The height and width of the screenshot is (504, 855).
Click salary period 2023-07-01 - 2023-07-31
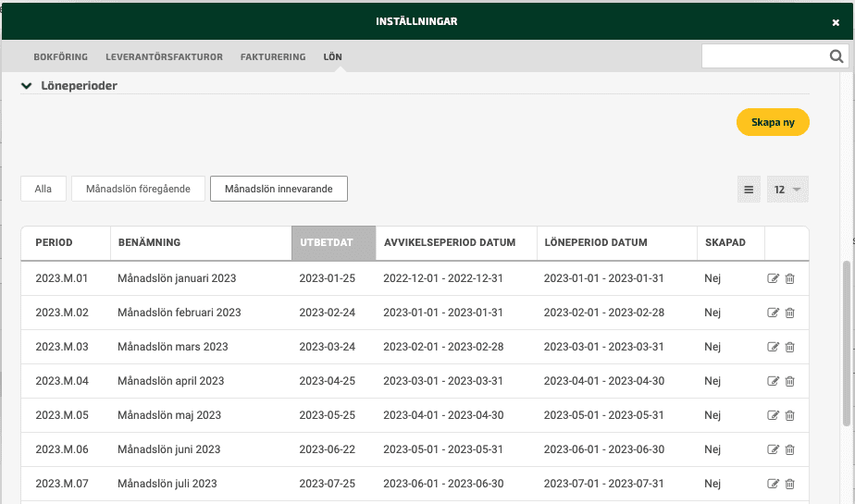603,484
